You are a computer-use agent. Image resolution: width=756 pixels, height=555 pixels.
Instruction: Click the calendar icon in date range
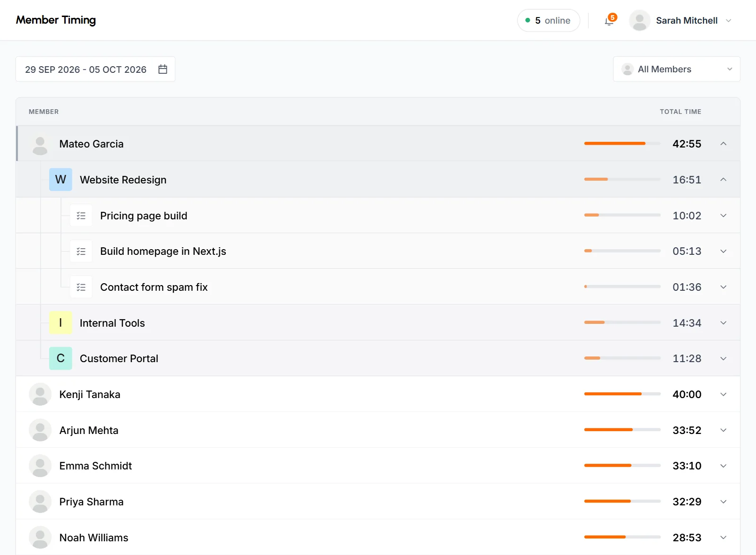[x=163, y=69]
